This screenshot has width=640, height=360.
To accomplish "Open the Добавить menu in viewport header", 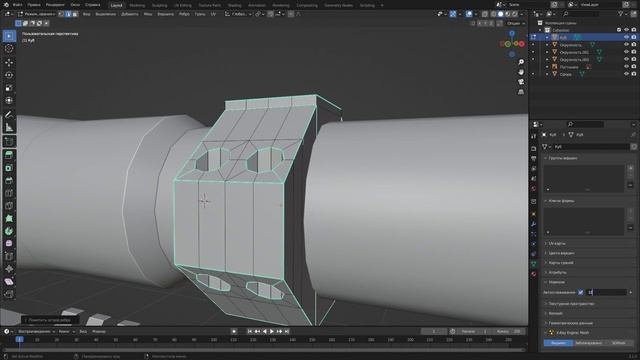I will (130, 14).
